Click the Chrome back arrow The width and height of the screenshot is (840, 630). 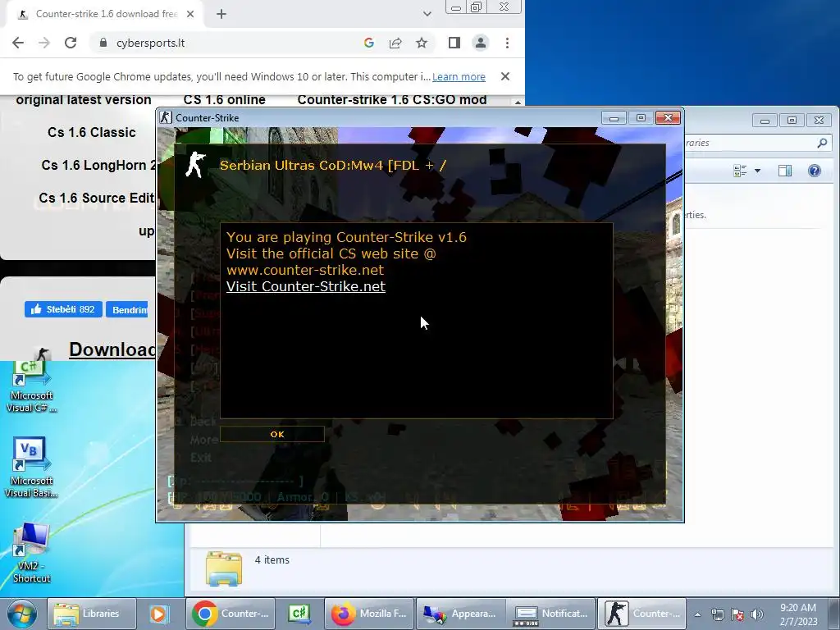(18, 43)
